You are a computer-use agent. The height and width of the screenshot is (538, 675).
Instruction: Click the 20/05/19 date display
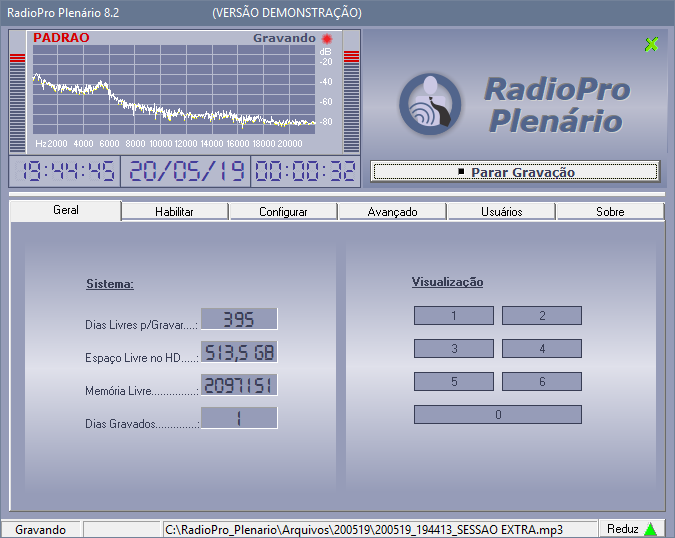pos(186,171)
